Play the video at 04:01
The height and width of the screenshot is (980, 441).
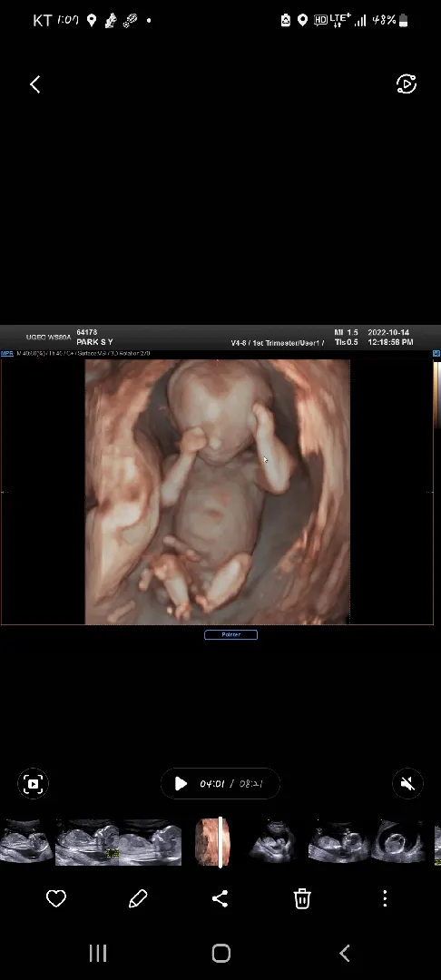[181, 784]
